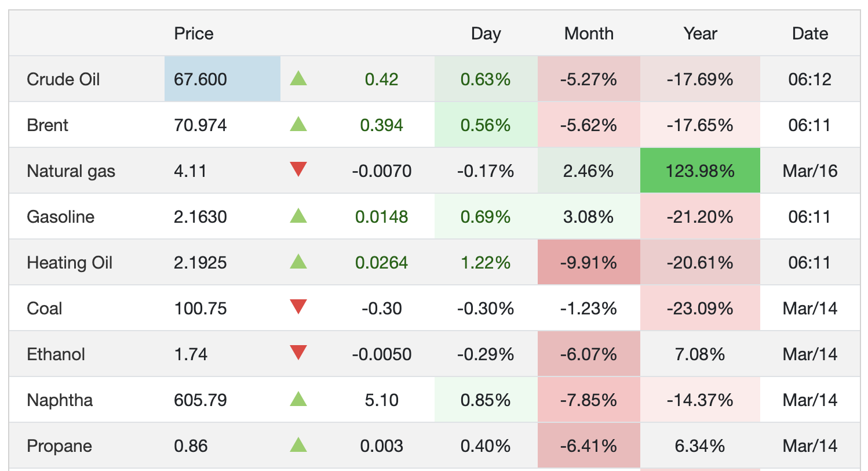Image resolution: width=868 pixels, height=471 pixels.
Task: Click Ethanol monthly change -6.07%
Action: tap(589, 354)
